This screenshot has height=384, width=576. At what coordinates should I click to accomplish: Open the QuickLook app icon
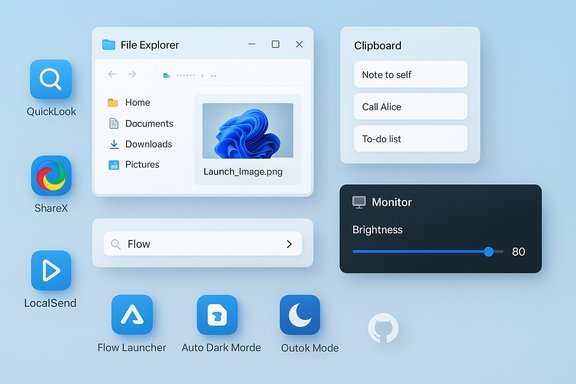coord(51,79)
